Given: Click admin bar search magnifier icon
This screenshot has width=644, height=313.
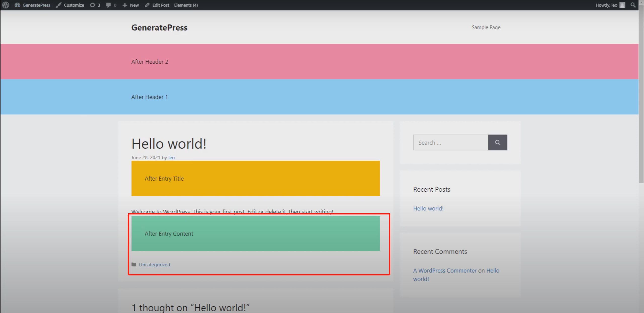Looking at the screenshot, I should tap(633, 5).
